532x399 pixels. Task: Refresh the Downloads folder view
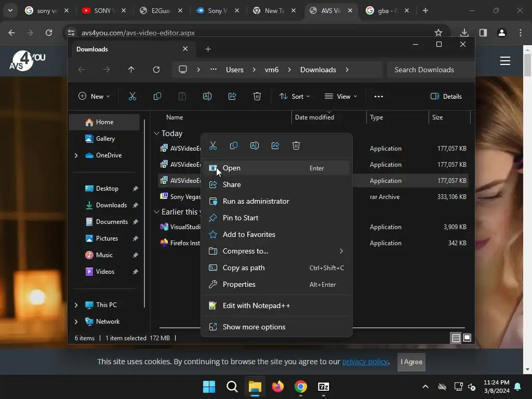pos(156,70)
